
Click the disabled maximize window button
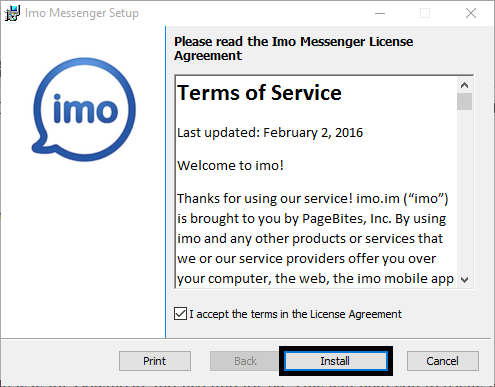pos(425,13)
